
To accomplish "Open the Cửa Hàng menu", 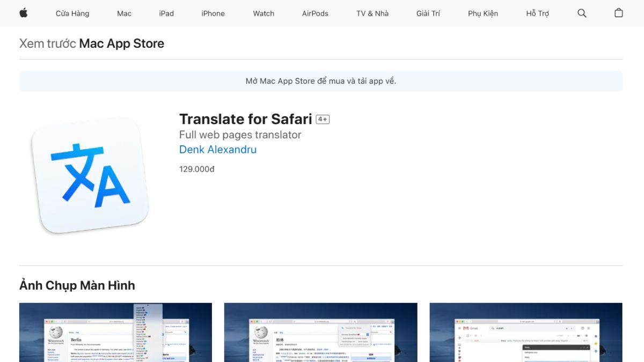I will 72,13.
